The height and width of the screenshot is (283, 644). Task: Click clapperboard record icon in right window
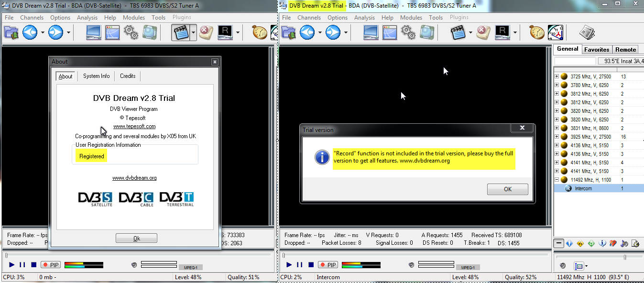tap(458, 33)
